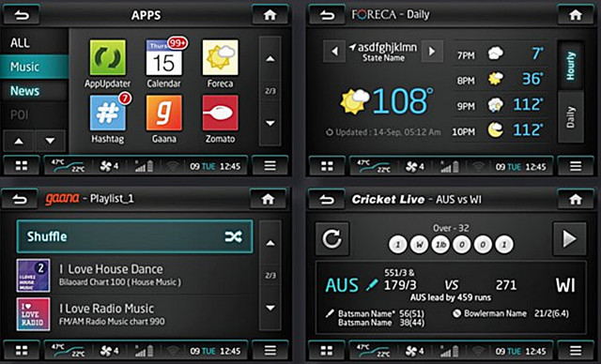This screenshot has height=364, width=601.
Task: Go home from the Gaana Playlist_1 screen
Action: tap(268, 199)
